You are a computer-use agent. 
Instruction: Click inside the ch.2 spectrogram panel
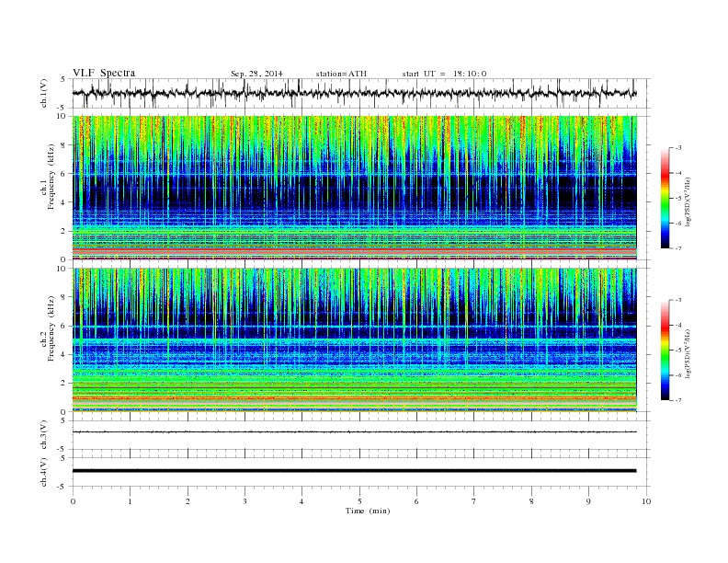click(x=354, y=339)
